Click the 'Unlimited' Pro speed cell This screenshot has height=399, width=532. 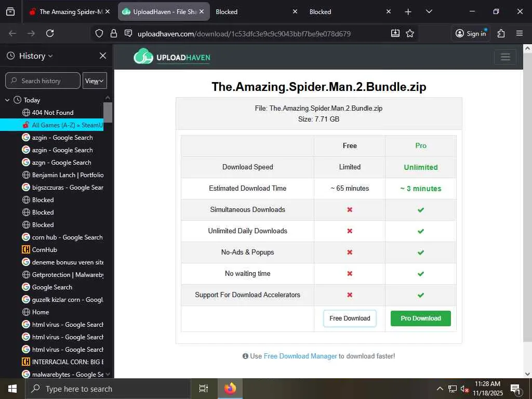click(421, 167)
